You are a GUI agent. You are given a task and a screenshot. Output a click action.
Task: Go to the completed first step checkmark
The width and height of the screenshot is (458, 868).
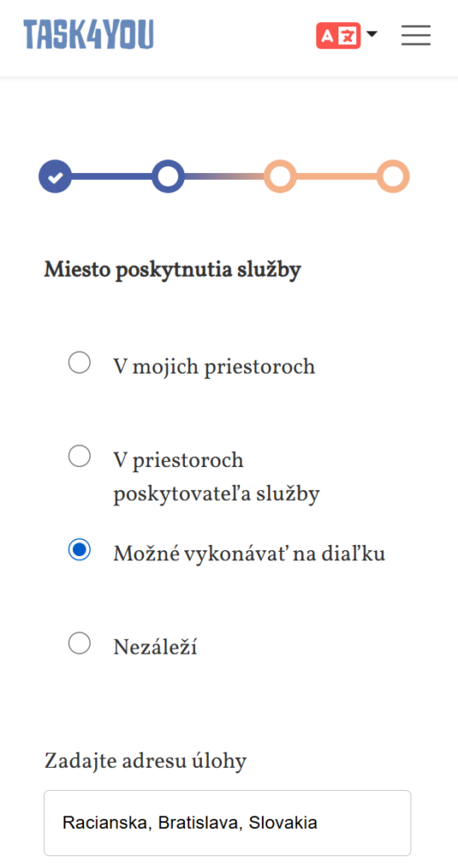tap(55, 176)
